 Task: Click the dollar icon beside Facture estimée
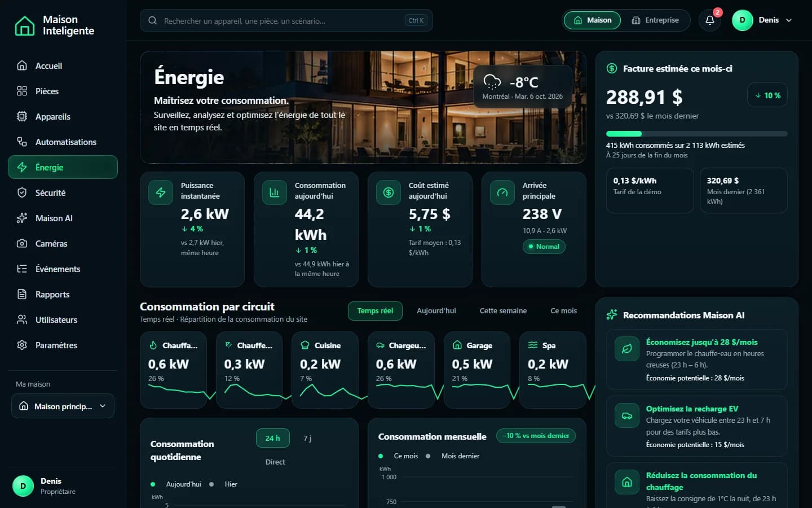(x=611, y=68)
